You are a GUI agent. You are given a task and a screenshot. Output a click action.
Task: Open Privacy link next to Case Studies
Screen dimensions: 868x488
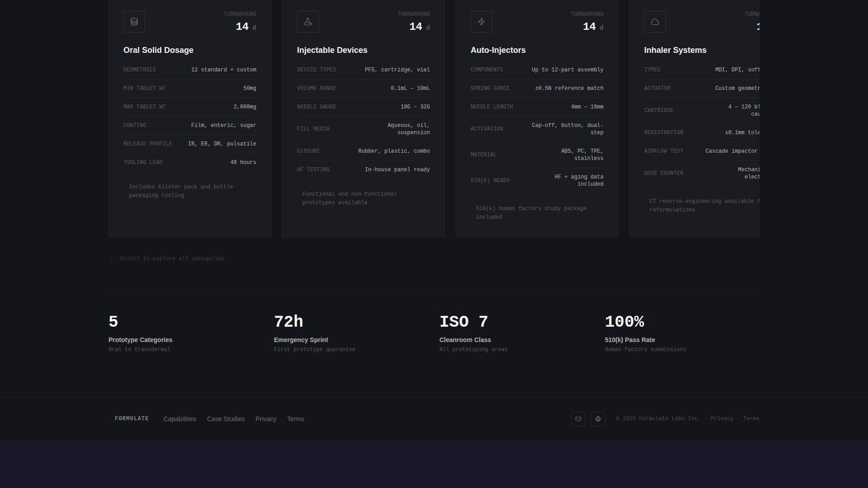(x=266, y=419)
